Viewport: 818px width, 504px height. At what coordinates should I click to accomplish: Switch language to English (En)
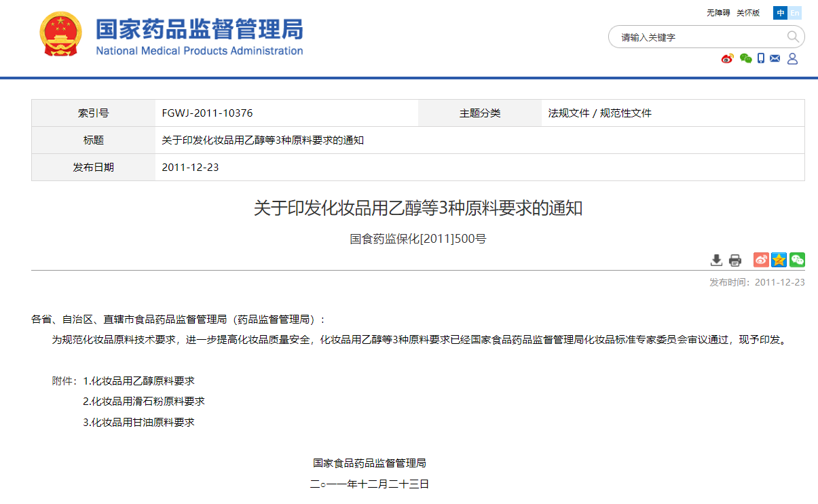pyautogui.click(x=795, y=13)
